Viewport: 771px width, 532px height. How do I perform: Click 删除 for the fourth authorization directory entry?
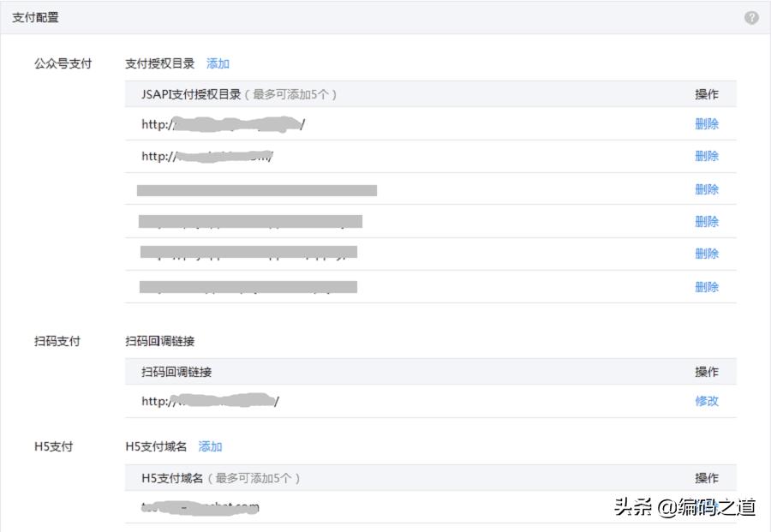(x=708, y=221)
